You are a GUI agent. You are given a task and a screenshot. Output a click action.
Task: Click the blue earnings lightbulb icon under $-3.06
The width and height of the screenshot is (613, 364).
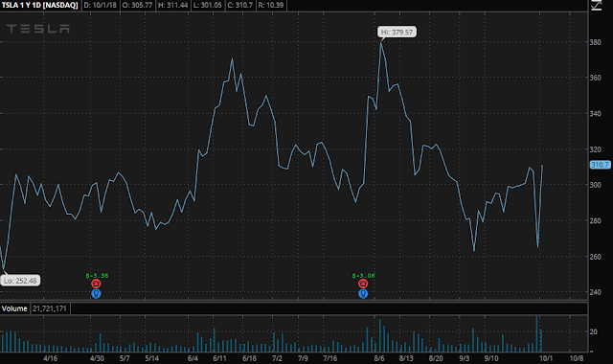point(363,294)
